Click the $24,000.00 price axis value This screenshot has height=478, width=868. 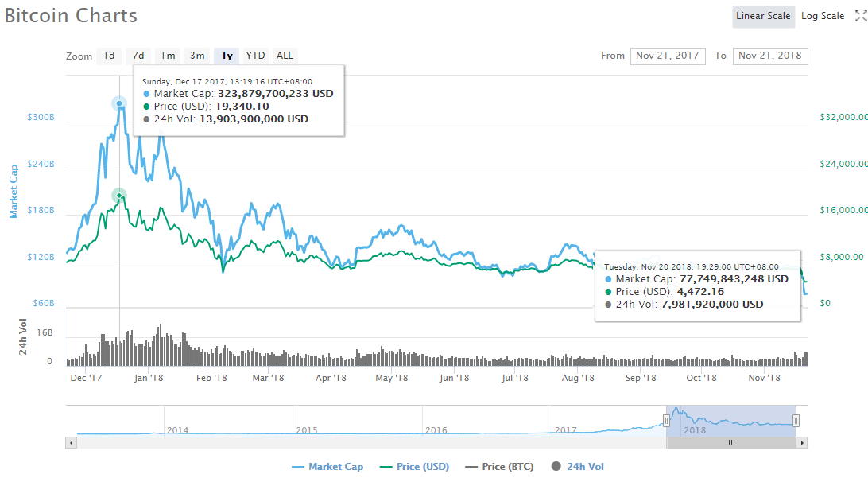(843, 164)
